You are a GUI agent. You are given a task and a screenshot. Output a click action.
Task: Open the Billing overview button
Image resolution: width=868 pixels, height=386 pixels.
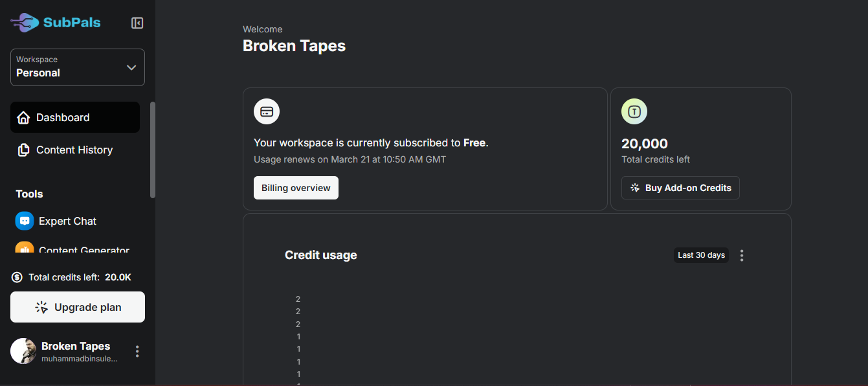pyautogui.click(x=296, y=188)
